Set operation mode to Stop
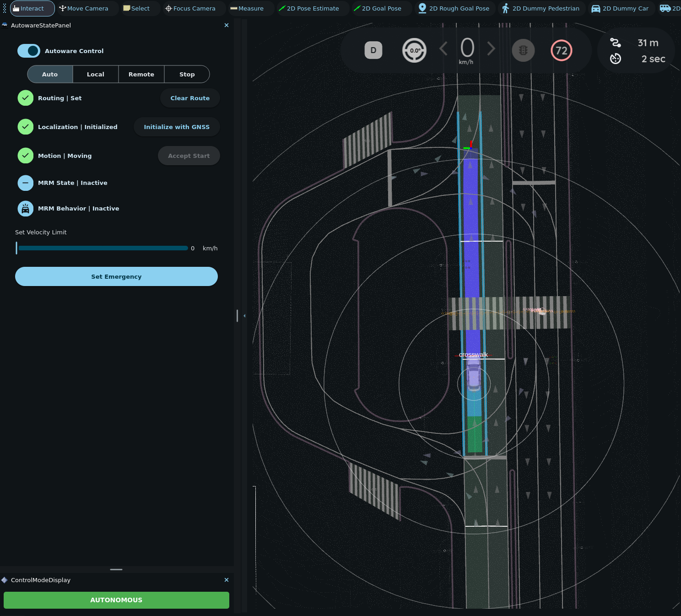 coord(187,74)
